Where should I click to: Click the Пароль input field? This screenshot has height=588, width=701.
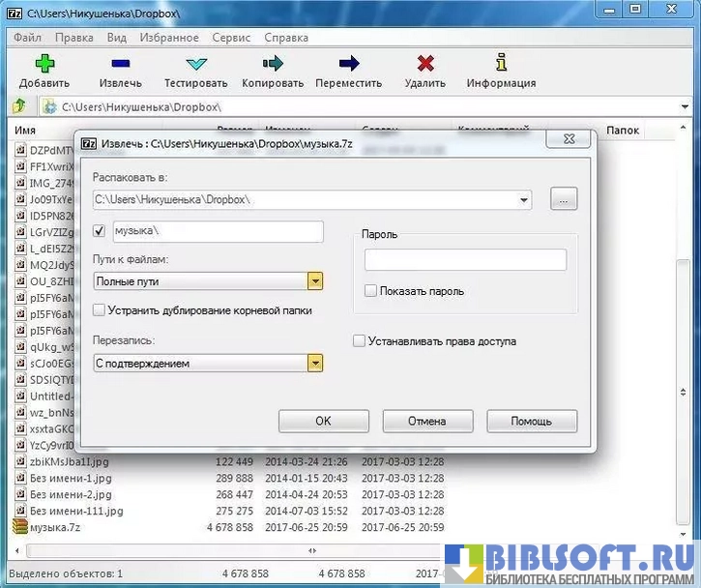pos(465,260)
